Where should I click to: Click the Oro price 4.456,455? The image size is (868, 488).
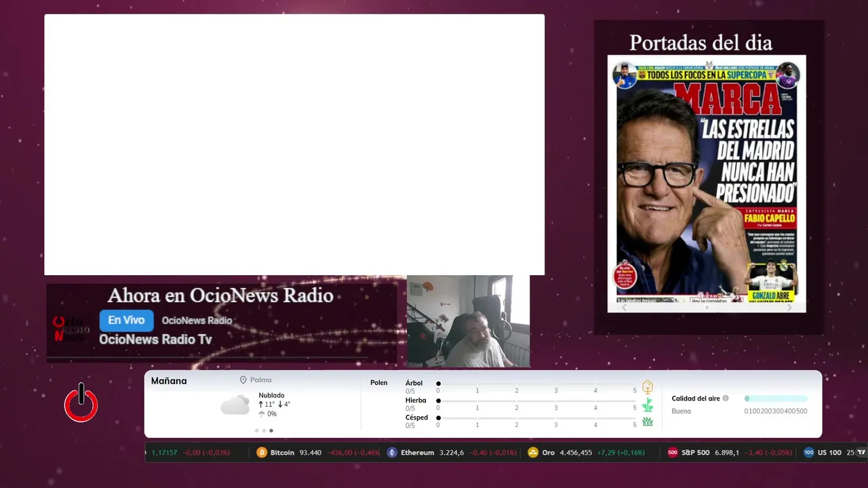pos(576,452)
